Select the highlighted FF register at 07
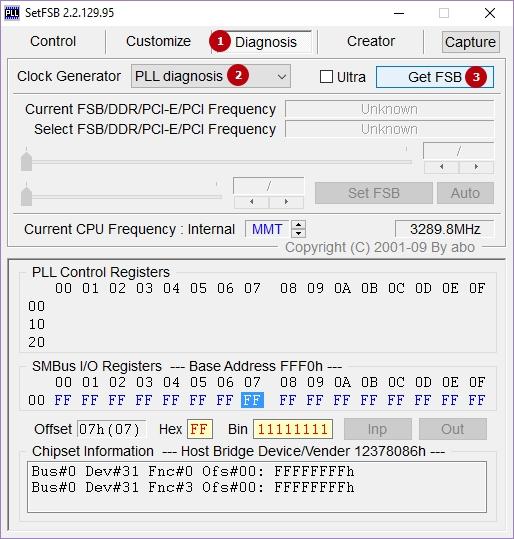The height and width of the screenshot is (539, 514). tap(252, 400)
